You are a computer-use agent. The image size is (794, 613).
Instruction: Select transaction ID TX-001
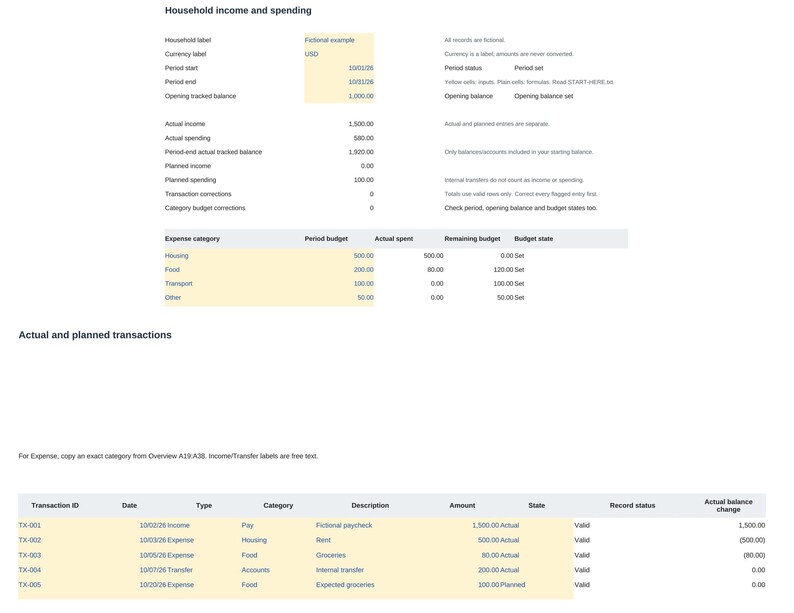[x=29, y=525]
